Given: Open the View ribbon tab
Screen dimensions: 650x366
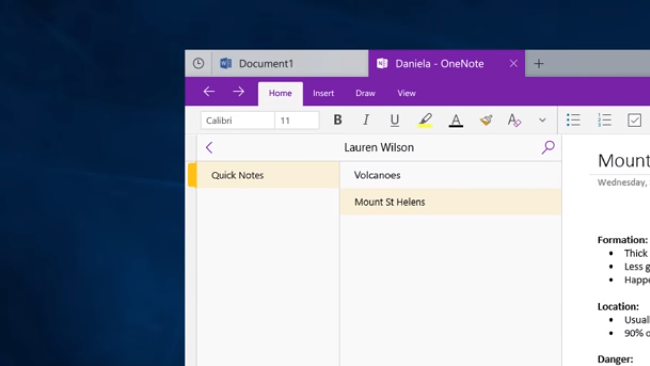Looking at the screenshot, I should coord(406,93).
